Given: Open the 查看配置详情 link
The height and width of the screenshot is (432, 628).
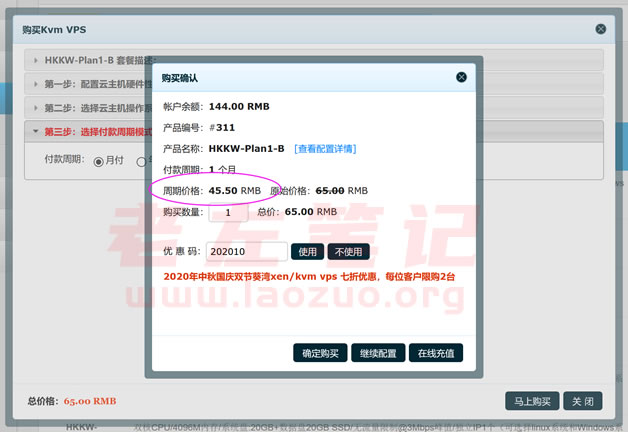Looking at the screenshot, I should pos(325,149).
